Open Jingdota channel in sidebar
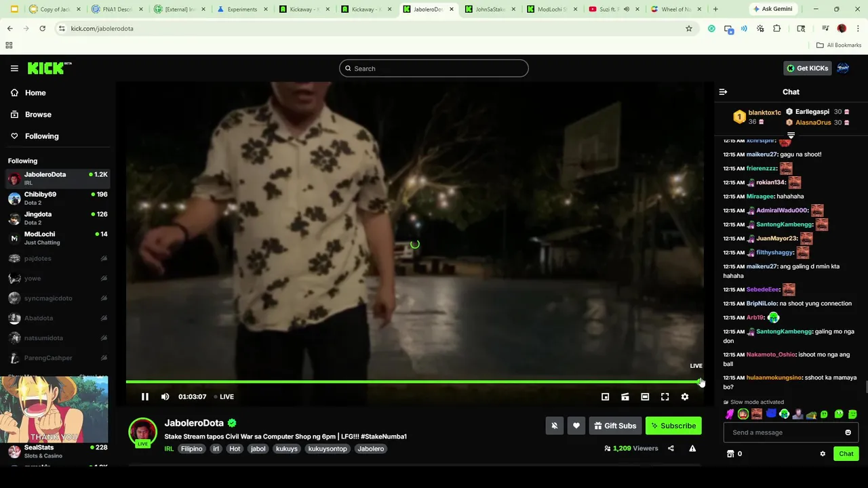Screen dimensions: 868x488 point(58,218)
